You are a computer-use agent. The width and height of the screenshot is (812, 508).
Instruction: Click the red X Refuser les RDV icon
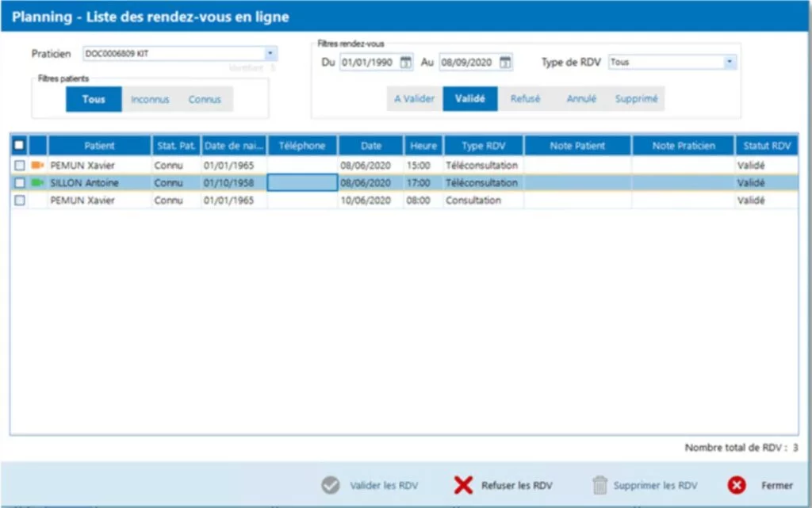[x=463, y=486]
